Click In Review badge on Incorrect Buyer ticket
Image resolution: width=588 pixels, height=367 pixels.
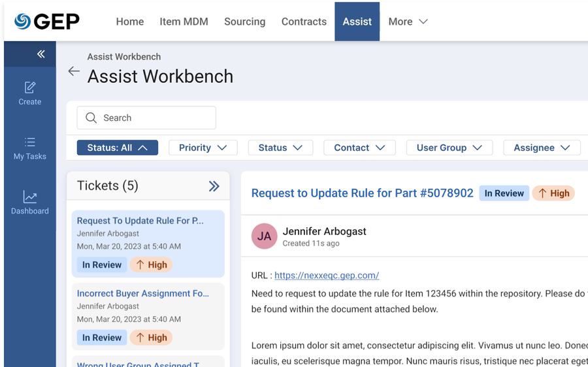102,338
